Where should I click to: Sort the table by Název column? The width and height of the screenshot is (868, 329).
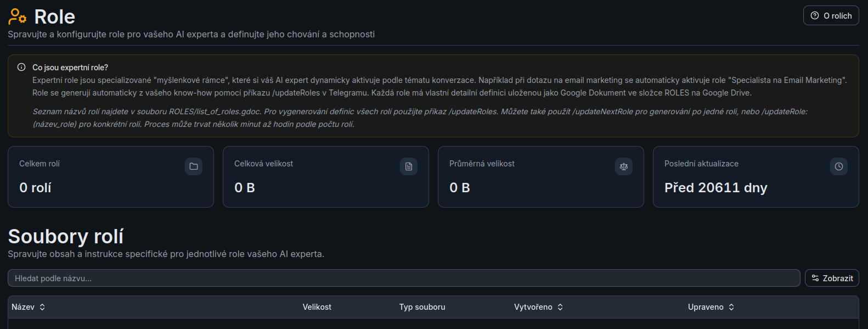pyautogui.click(x=29, y=307)
